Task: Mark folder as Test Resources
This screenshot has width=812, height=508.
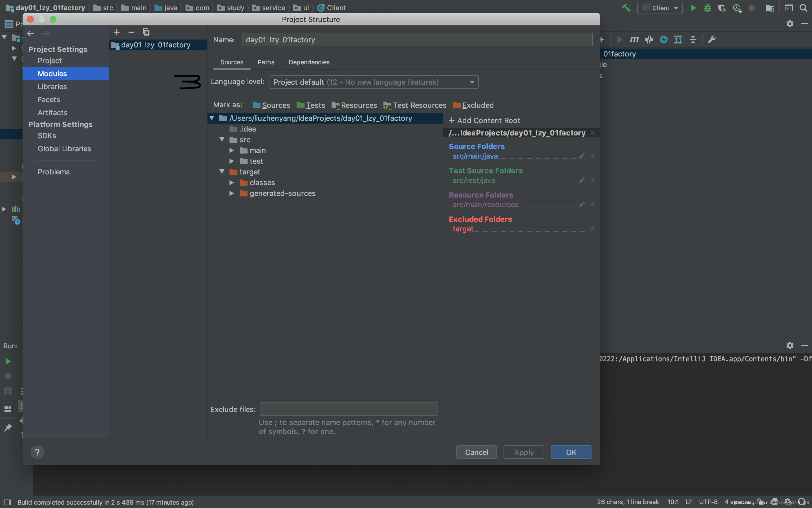Action: point(415,105)
